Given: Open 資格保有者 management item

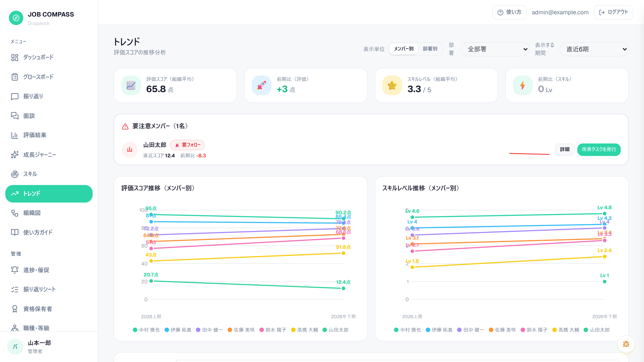Looking at the screenshot, I should coord(49,309).
